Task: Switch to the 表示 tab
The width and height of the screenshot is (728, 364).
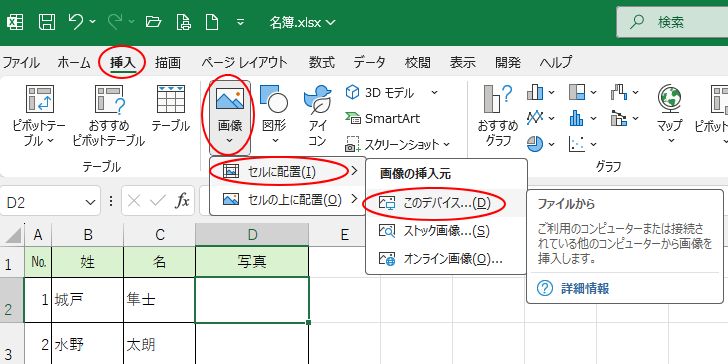Action: (462, 62)
